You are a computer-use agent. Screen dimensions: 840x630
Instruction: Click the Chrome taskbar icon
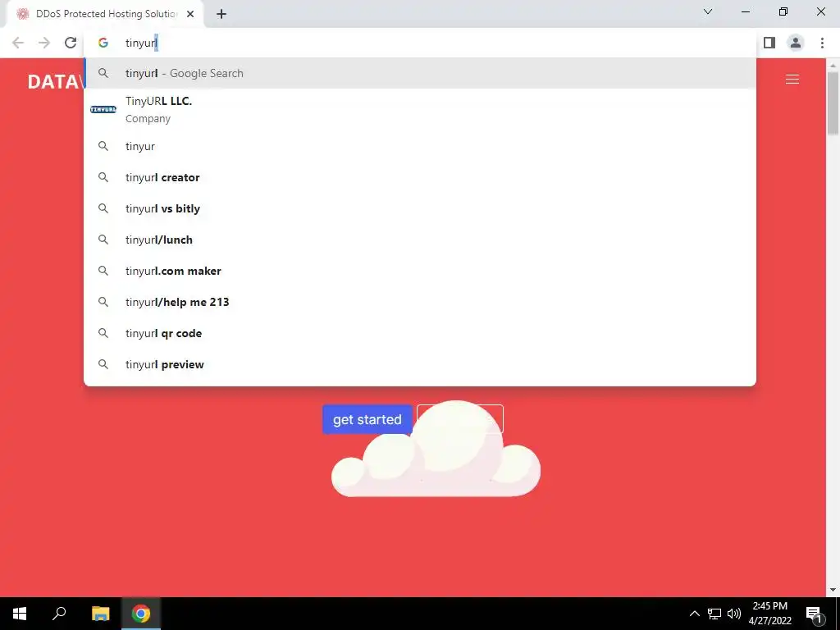pos(141,614)
